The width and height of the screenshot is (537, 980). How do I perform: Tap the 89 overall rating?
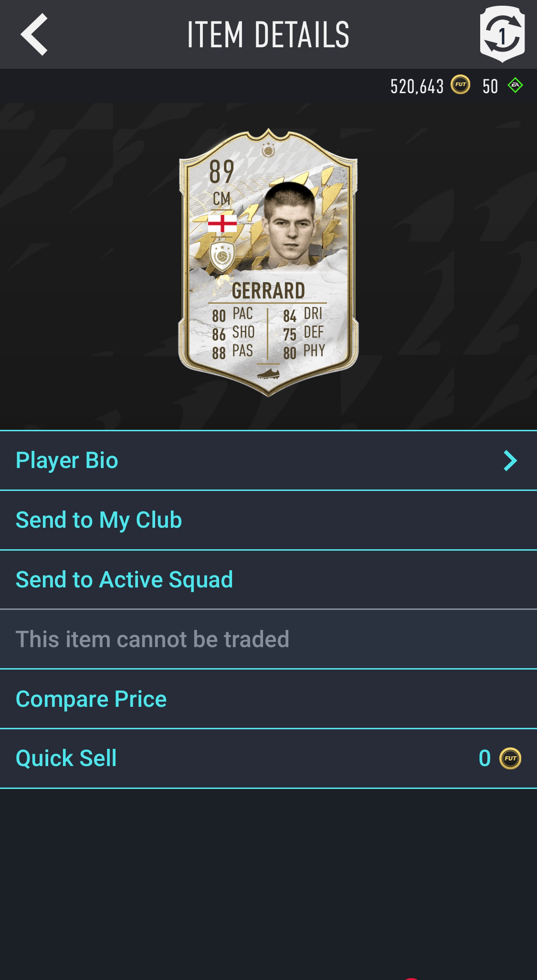click(221, 172)
